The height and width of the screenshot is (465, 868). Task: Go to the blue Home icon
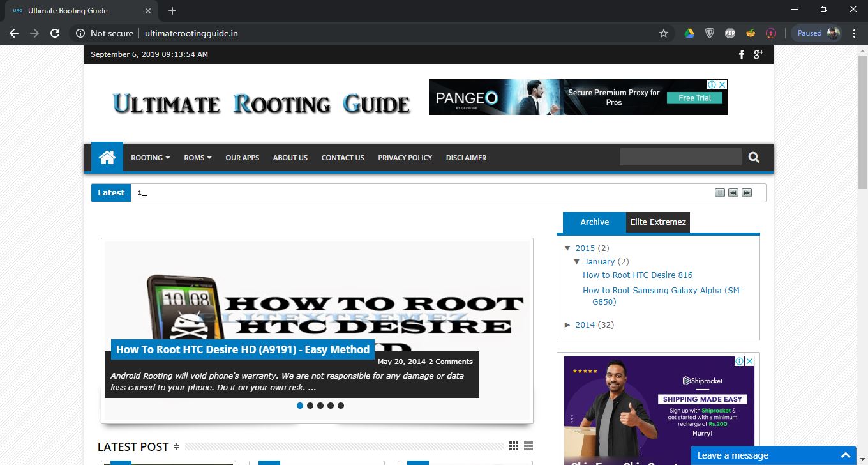click(107, 157)
